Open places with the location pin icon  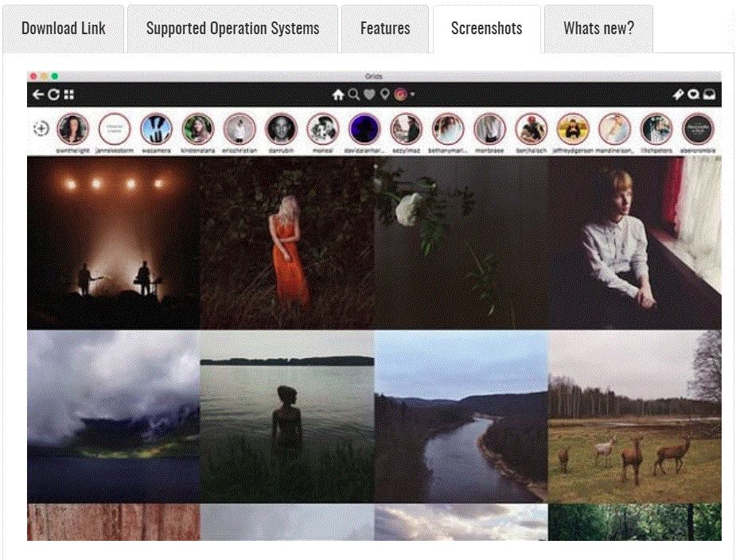(x=385, y=95)
